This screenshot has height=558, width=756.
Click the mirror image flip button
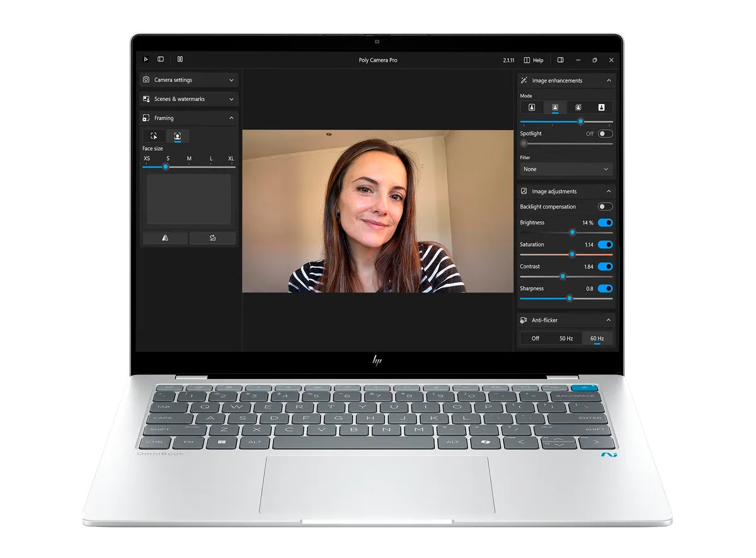[x=165, y=238]
